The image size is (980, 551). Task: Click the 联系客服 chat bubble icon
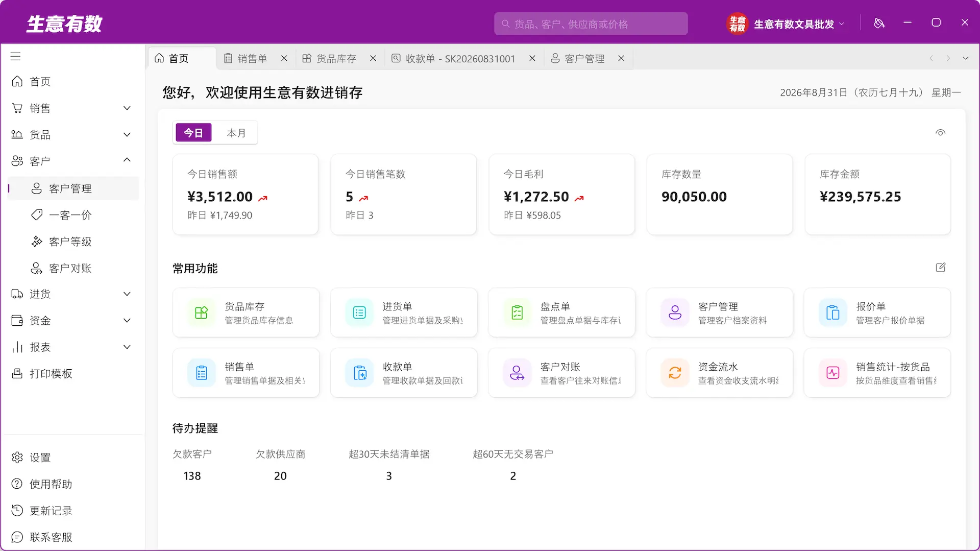tap(17, 537)
